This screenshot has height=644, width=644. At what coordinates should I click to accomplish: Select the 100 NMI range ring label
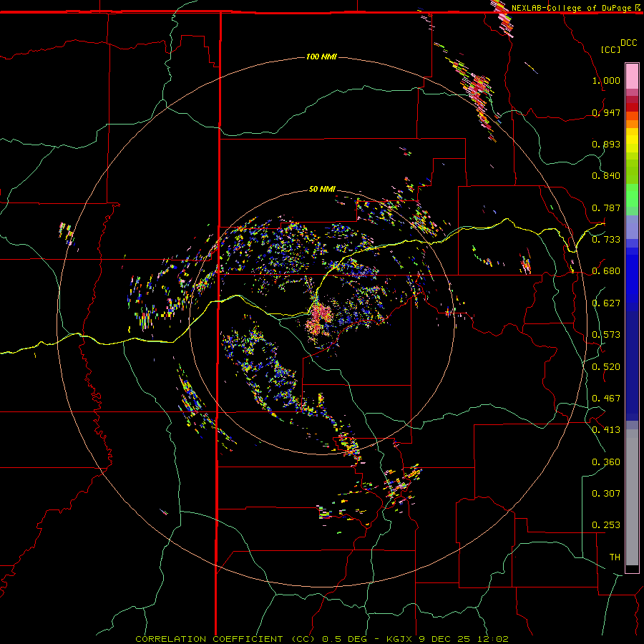point(321,57)
